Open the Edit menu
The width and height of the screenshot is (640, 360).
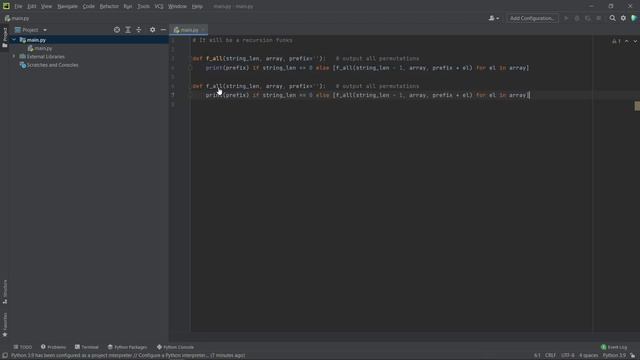31,7
